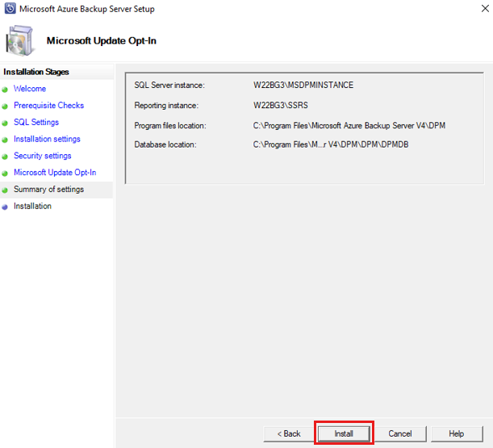Click the green dot beside SQL Settings
This screenshot has height=448, width=493.
[5, 123]
